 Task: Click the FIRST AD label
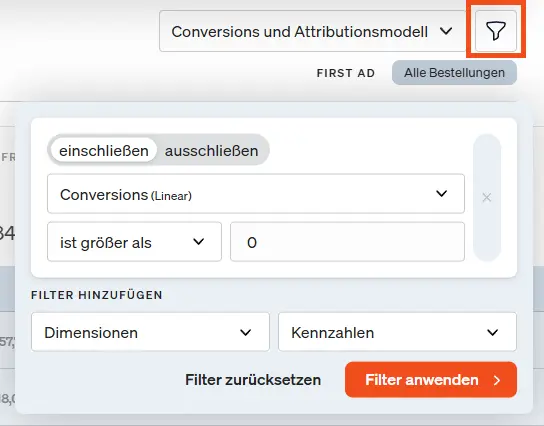346,73
